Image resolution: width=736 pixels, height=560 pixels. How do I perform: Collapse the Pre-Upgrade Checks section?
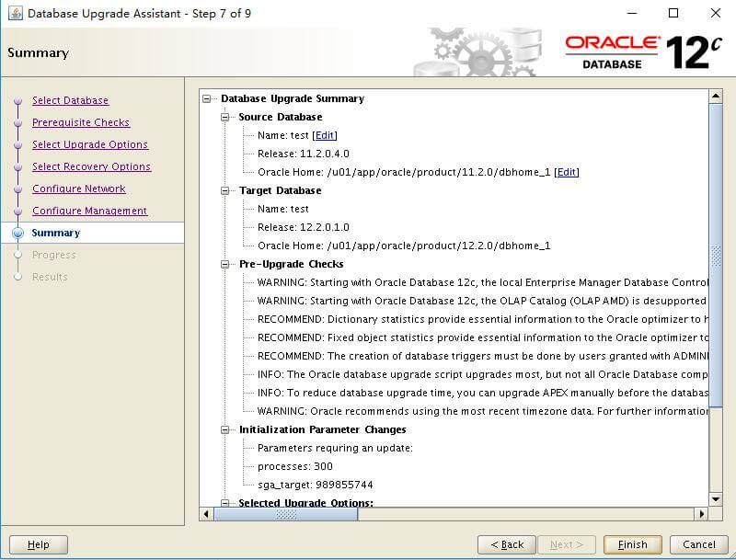tap(225, 264)
